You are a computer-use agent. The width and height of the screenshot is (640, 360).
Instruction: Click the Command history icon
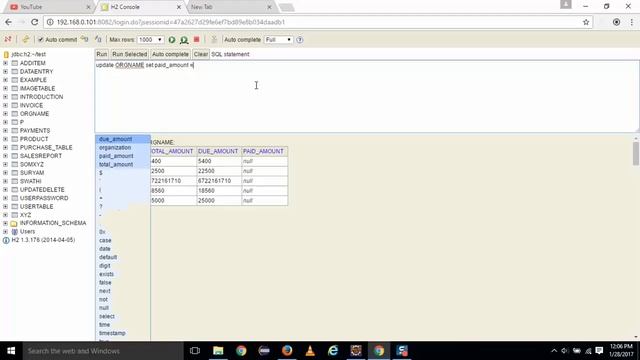213,40
